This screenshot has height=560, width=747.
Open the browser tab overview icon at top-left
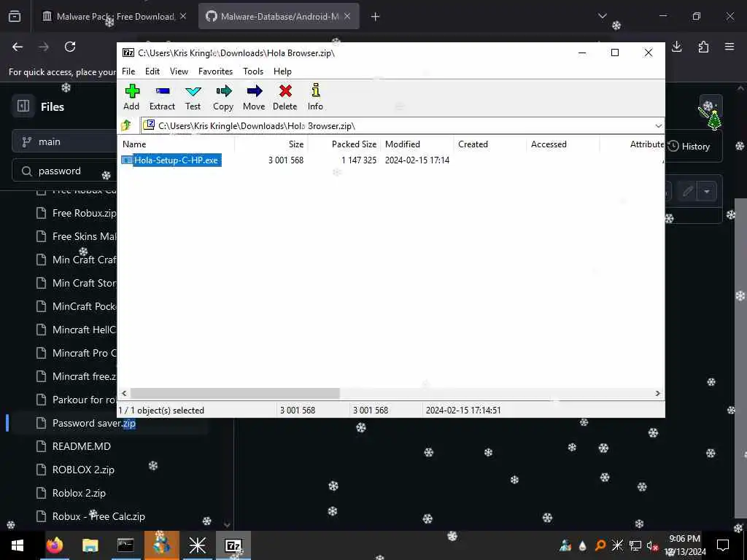click(15, 17)
